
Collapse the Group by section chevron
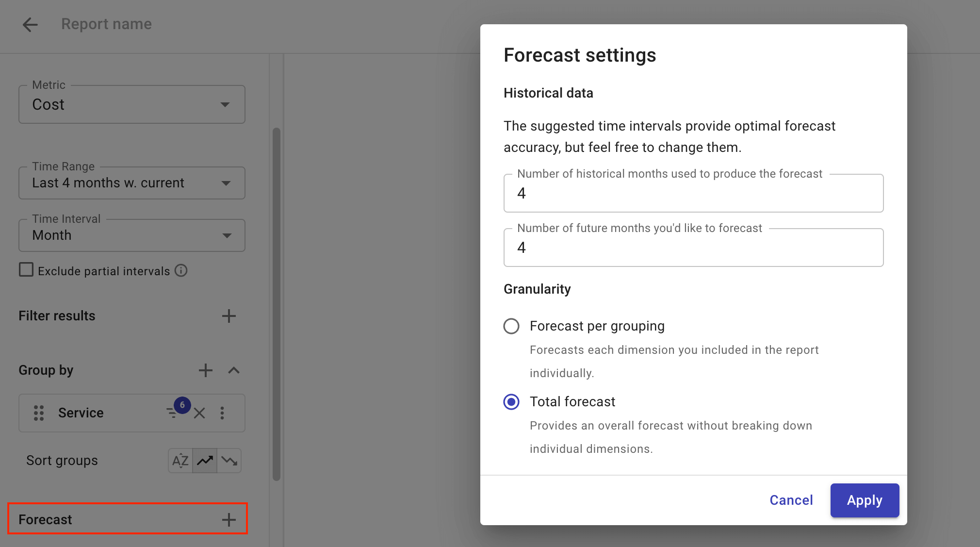(234, 370)
